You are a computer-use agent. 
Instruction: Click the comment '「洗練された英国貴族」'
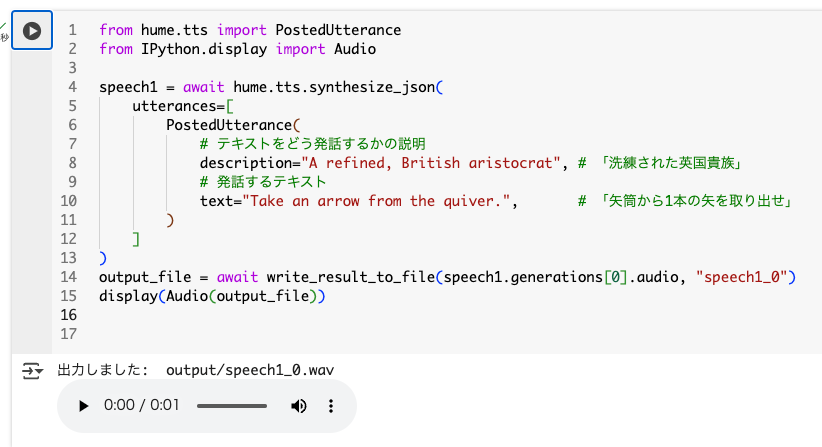pyautogui.click(x=671, y=163)
